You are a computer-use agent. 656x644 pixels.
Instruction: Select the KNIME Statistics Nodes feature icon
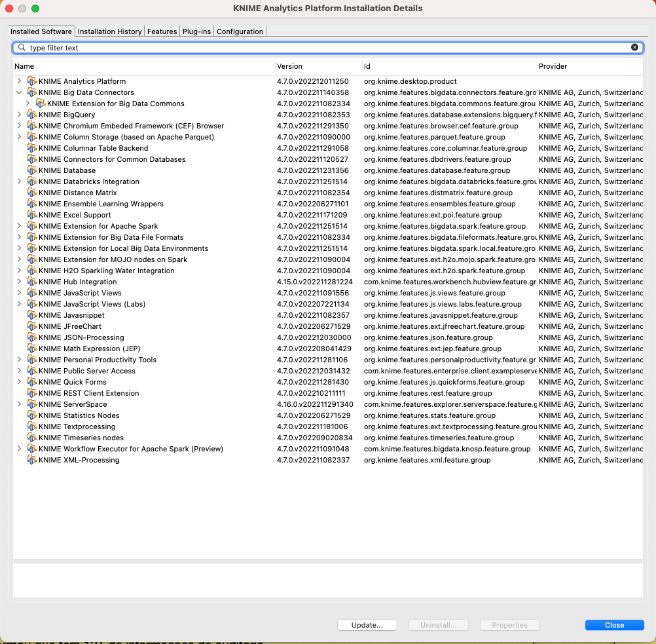point(32,415)
